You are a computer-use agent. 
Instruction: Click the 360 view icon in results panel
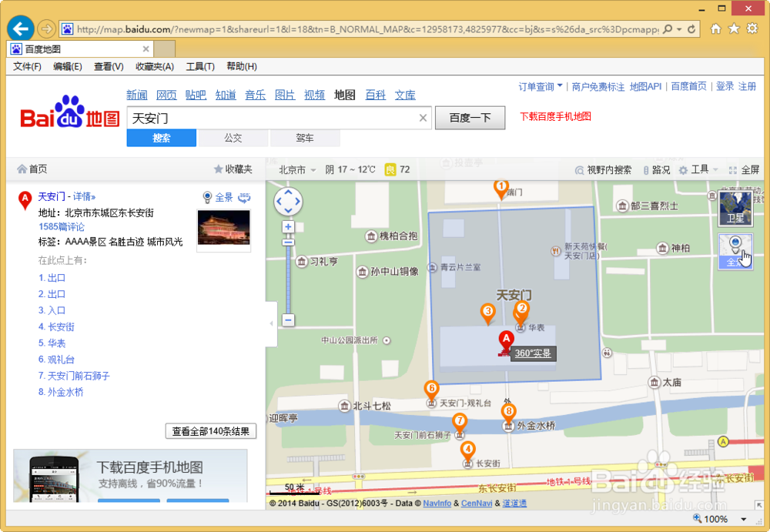pyautogui.click(x=244, y=197)
